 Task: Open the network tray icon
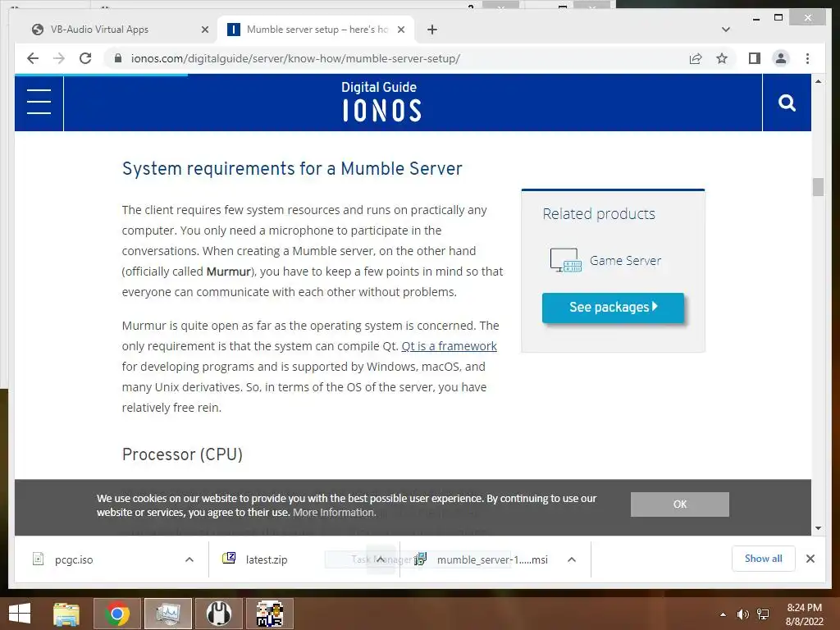[x=763, y=614]
